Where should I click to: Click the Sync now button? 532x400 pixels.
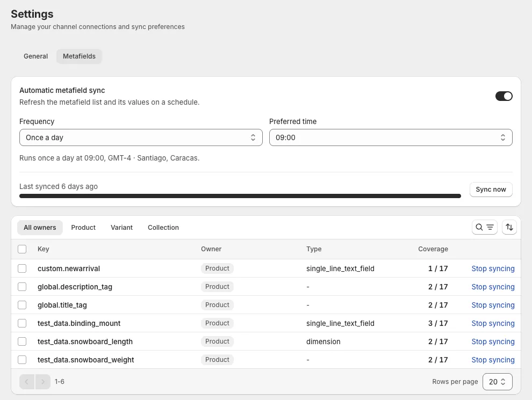coord(491,190)
